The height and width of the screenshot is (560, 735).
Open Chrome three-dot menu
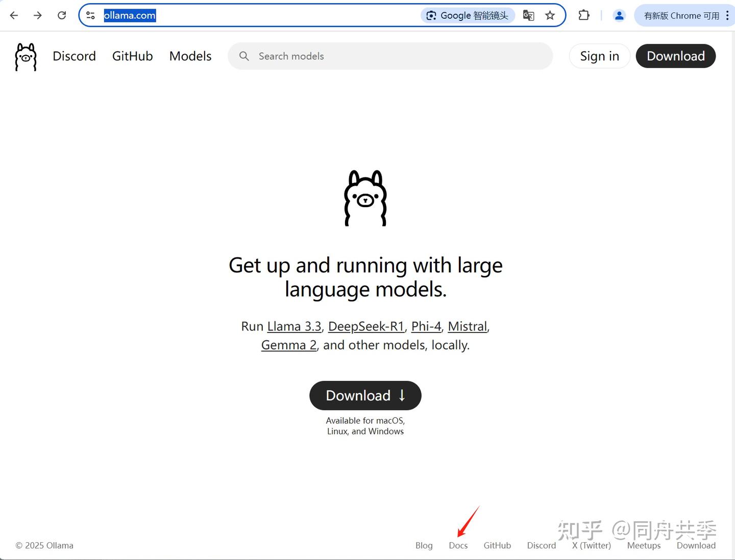point(727,15)
